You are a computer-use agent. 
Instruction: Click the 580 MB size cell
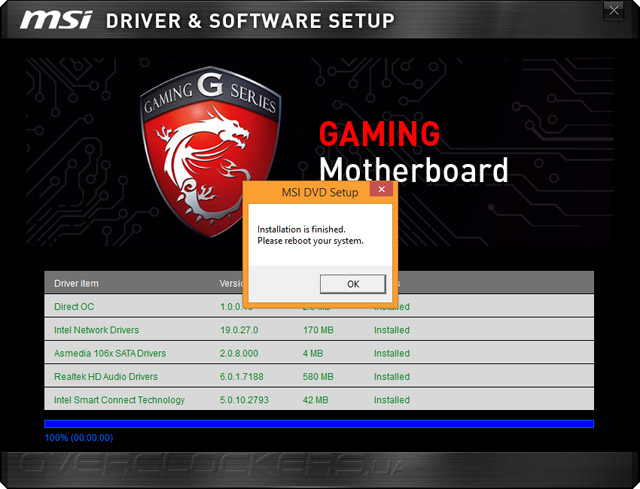(318, 376)
